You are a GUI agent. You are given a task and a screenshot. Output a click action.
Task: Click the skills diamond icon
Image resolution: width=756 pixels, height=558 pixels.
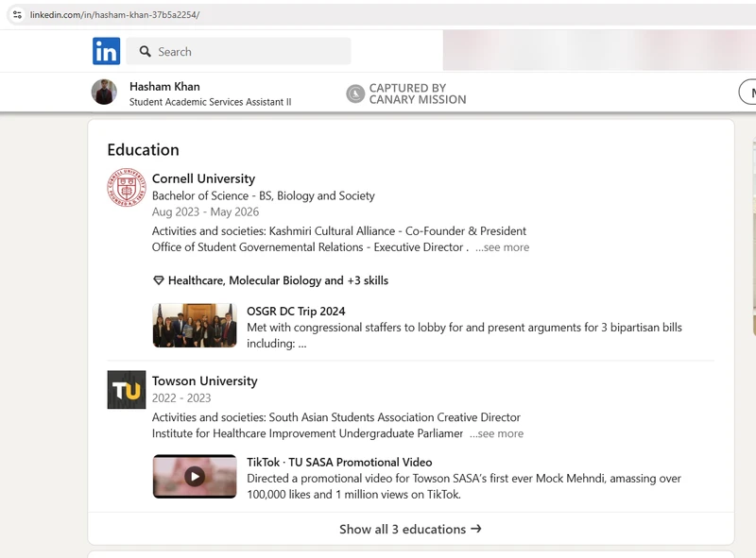coord(158,280)
